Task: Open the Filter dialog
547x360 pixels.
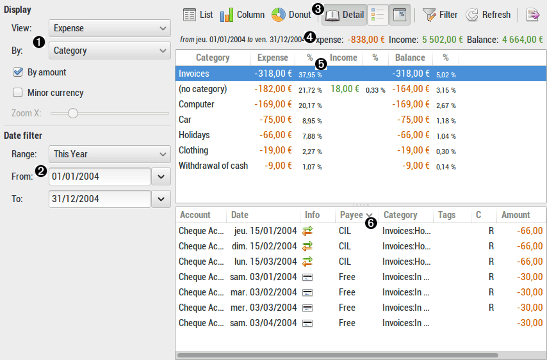Action: click(x=440, y=15)
